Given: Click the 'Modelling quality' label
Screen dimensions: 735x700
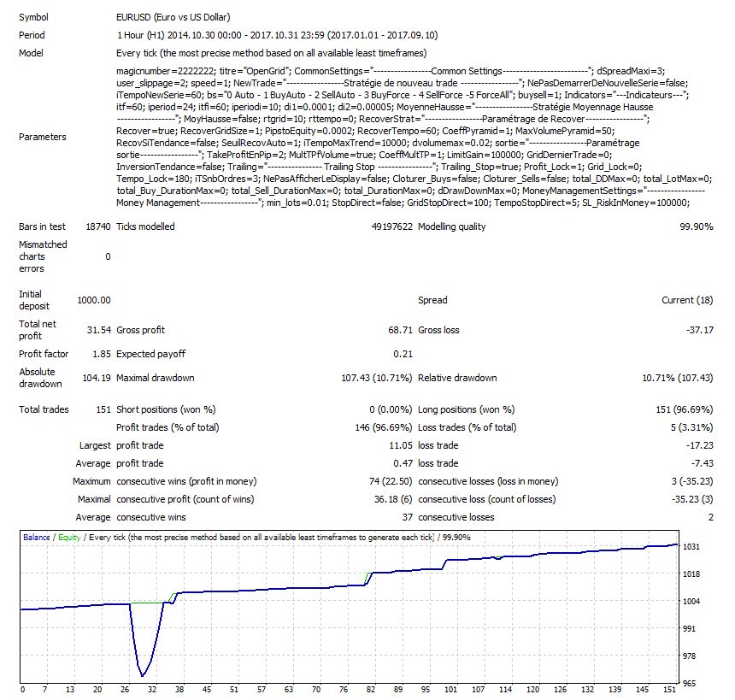Looking at the screenshot, I should [x=452, y=226].
